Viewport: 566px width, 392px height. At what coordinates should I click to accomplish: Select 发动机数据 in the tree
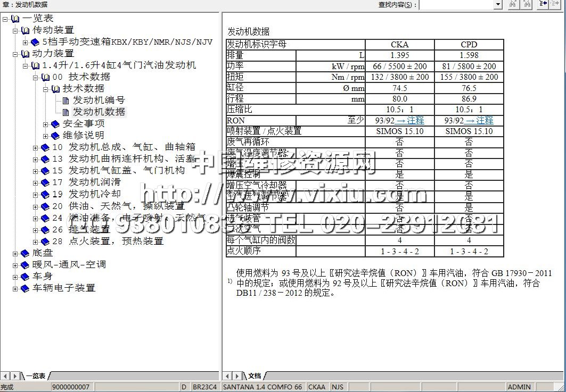click(99, 112)
